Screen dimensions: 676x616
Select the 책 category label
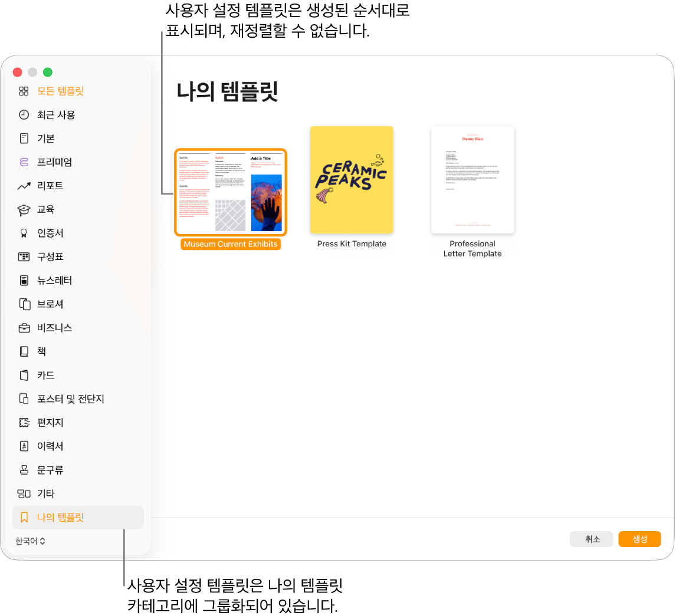click(x=41, y=351)
